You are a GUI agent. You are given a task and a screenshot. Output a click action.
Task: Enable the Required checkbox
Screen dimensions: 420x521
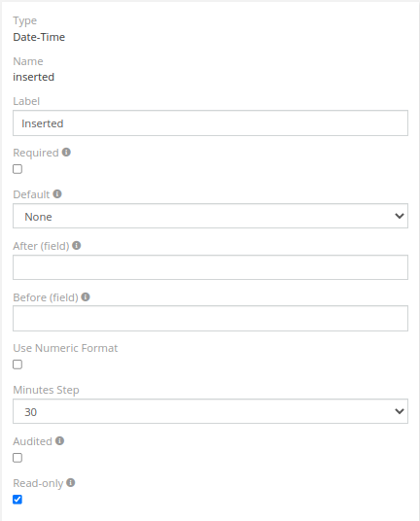pyautogui.click(x=17, y=169)
